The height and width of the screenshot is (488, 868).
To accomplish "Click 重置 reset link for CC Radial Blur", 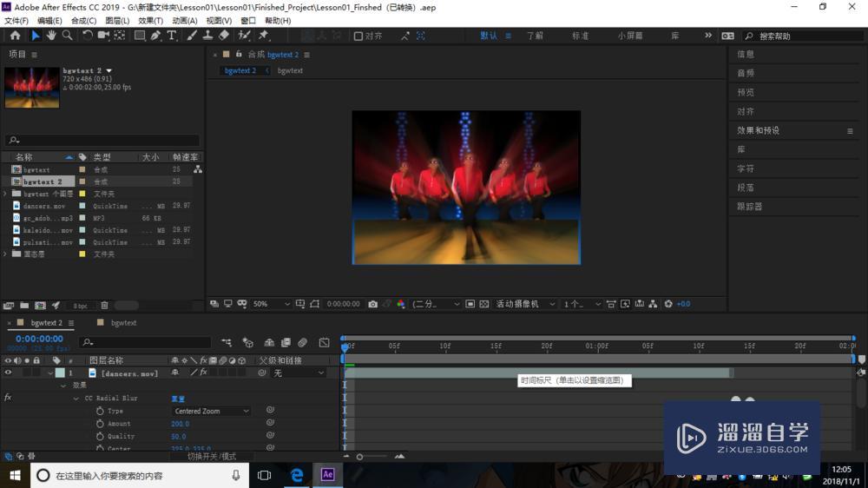I will click(x=178, y=399).
